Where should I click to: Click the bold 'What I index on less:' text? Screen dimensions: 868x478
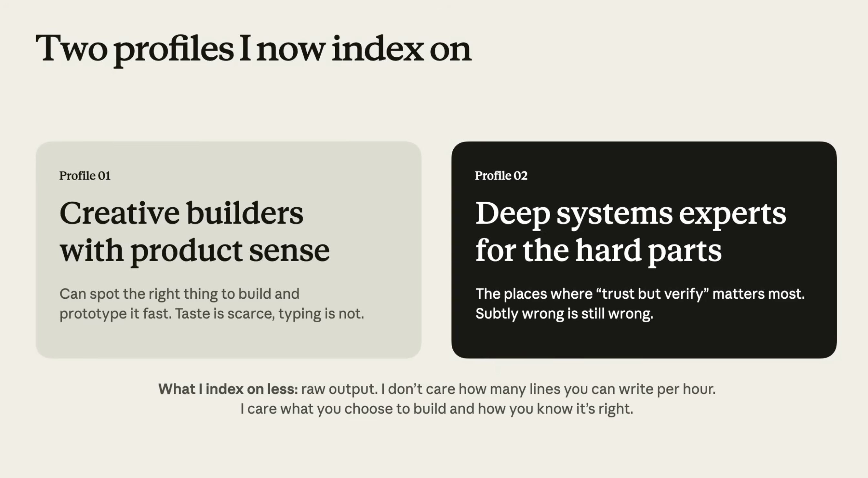click(x=228, y=389)
